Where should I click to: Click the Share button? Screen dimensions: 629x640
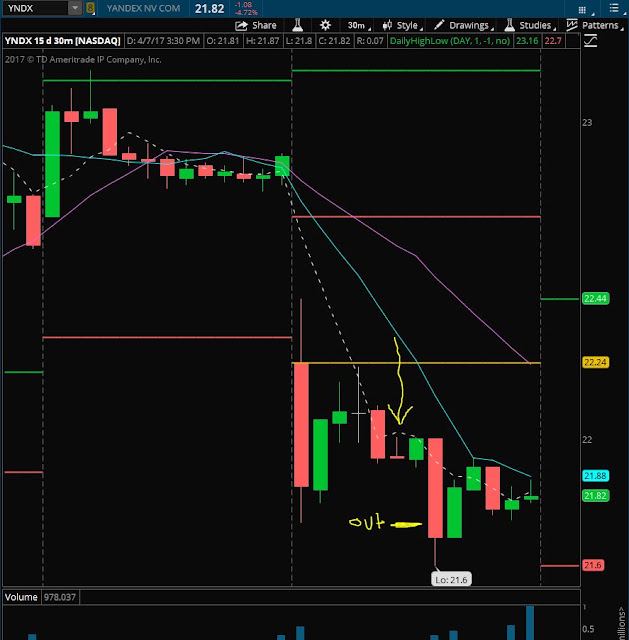pyautogui.click(x=256, y=25)
